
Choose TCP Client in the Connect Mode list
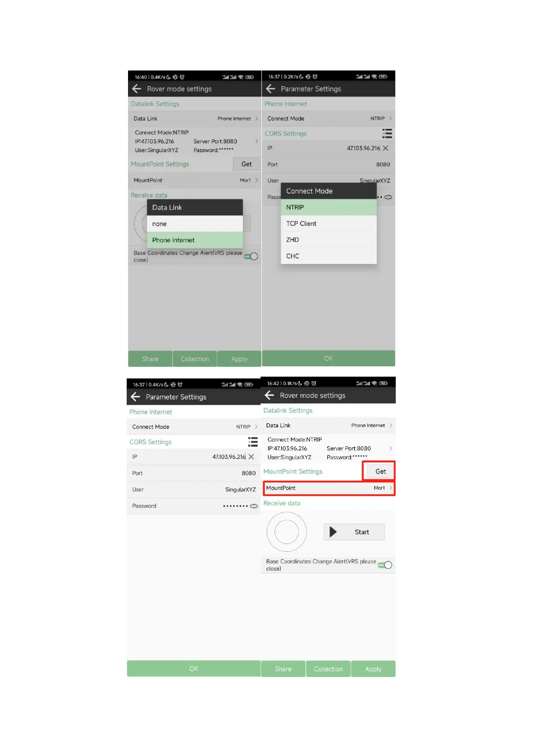click(x=329, y=224)
